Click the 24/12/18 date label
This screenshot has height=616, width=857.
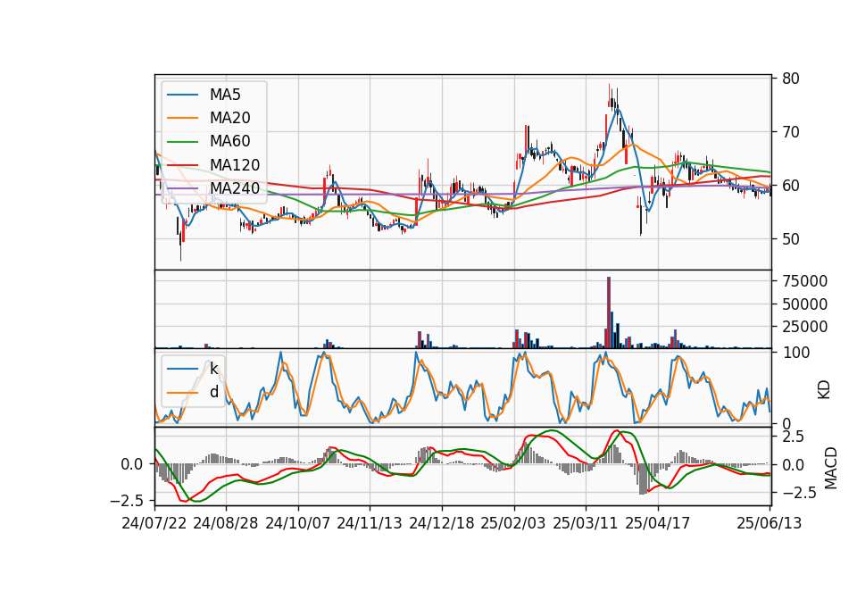coord(442,524)
